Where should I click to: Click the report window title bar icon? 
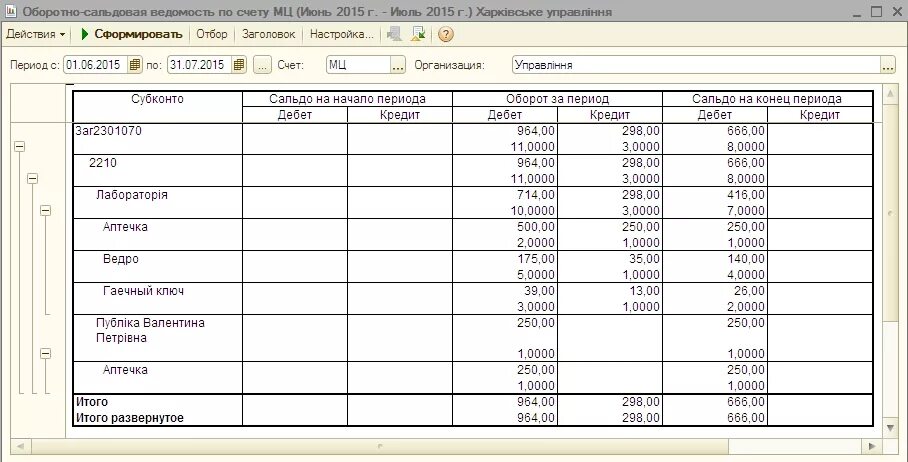[x=11, y=11]
